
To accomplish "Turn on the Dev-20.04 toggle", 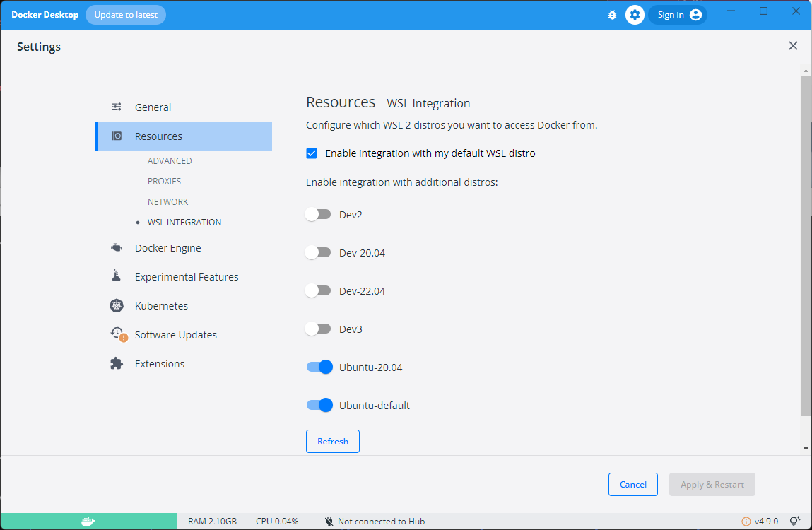I will coord(318,253).
